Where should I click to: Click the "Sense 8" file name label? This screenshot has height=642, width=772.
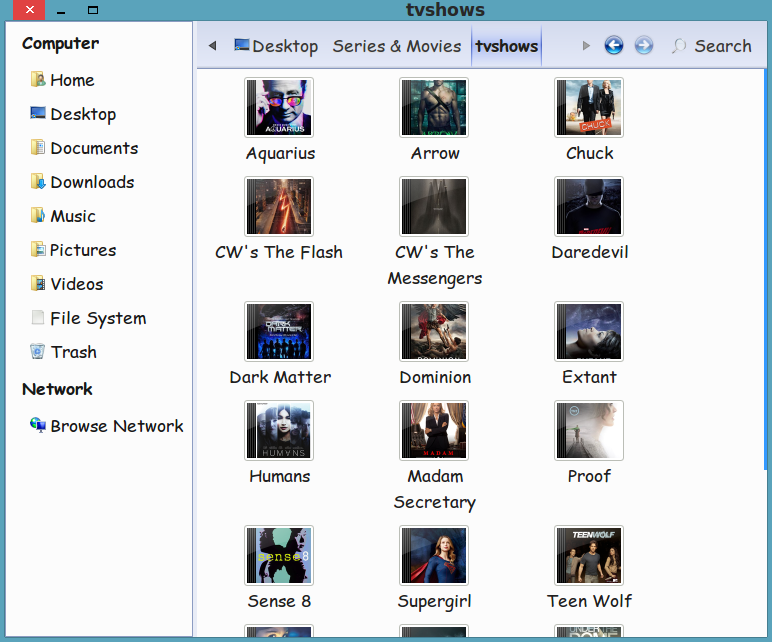pyautogui.click(x=279, y=601)
